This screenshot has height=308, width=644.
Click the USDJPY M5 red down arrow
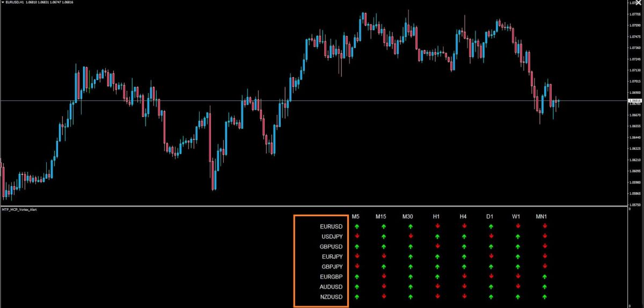pyautogui.click(x=357, y=236)
